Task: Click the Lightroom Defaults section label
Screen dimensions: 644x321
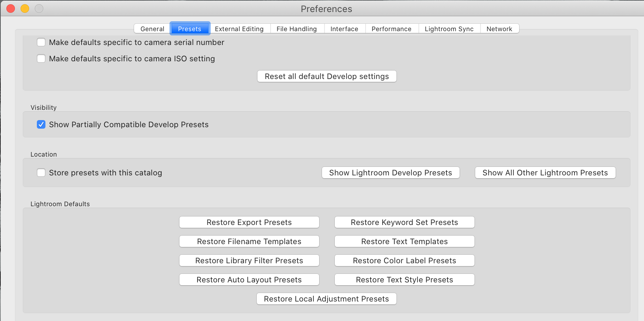Action: click(60, 204)
